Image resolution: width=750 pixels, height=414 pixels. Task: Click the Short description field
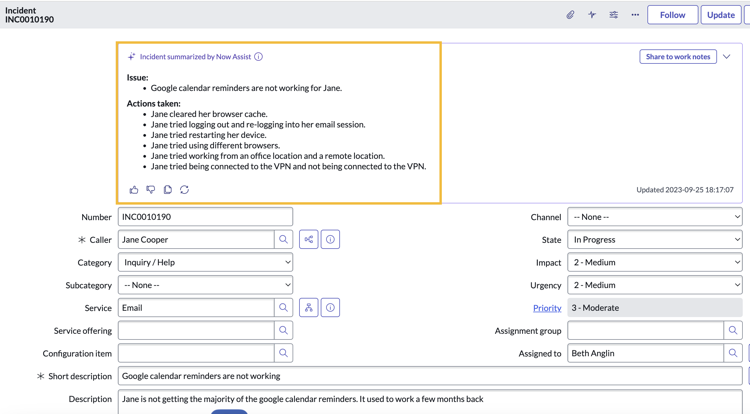click(430, 376)
